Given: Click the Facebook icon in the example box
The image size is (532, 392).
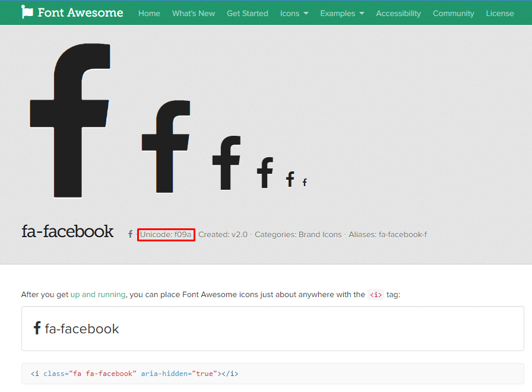Looking at the screenshot, I should [37, 329].
